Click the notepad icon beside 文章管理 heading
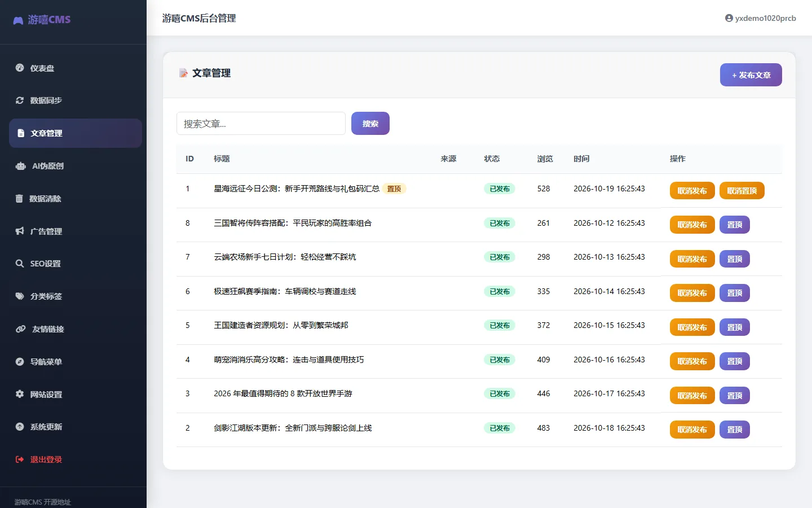This screenshot has width=812, height=508. [x=183, y=73]
